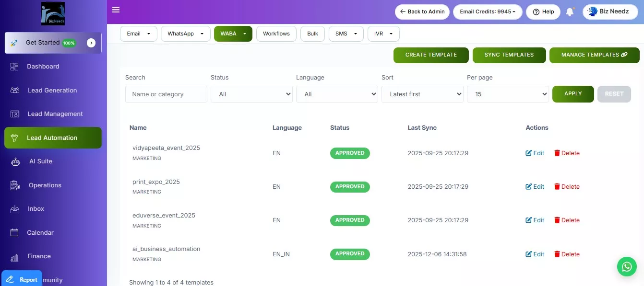Open the WABA tab menu
The width and height of the screenshot is (644, 286).
[233, 34]
